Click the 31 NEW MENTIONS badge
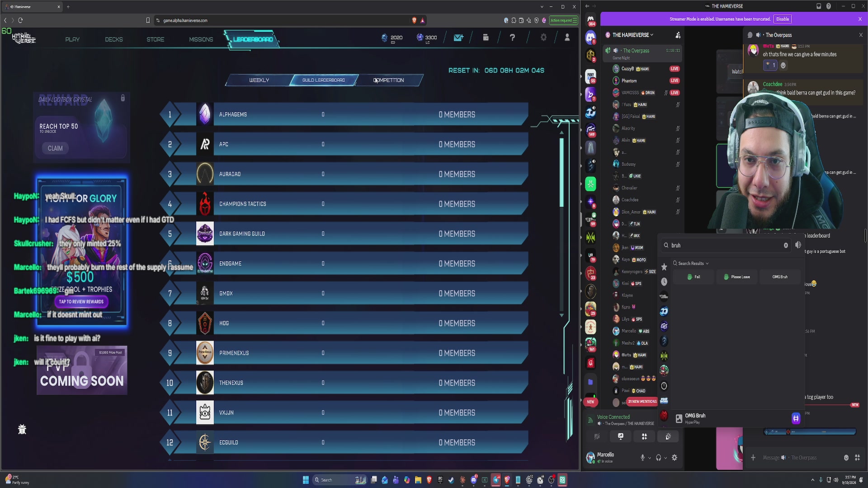The width and height of the screenshot is (868, 488). pos(642,401)
